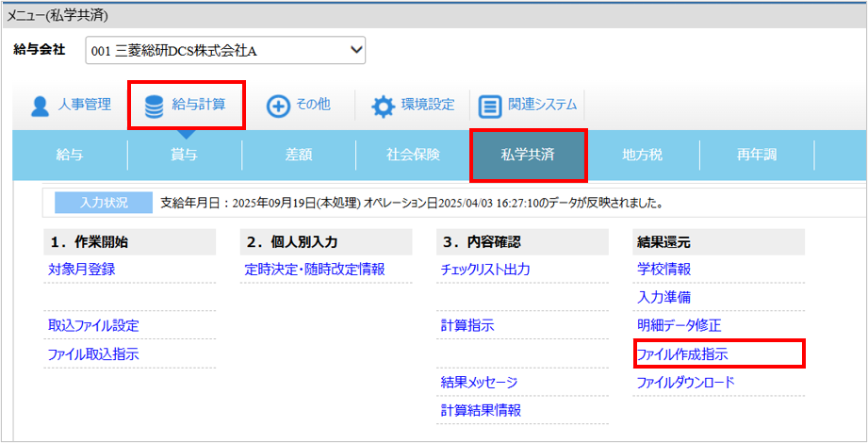Click the 環境設定 gear icon

click(382, 107)
